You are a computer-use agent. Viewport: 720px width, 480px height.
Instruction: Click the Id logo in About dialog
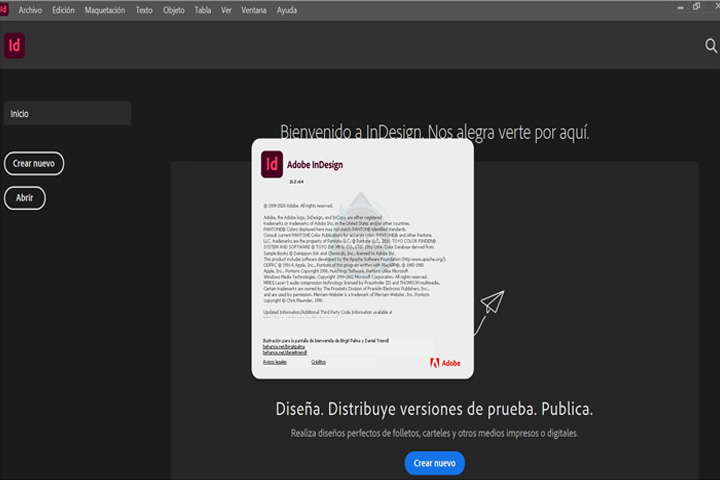(272, 164)
